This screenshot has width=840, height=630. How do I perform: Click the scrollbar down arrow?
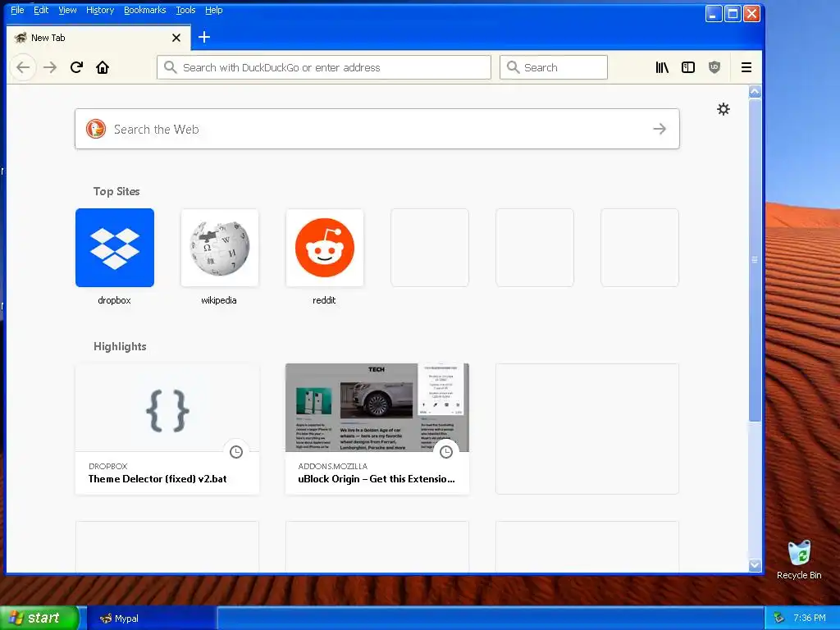[x=755, y=565]
